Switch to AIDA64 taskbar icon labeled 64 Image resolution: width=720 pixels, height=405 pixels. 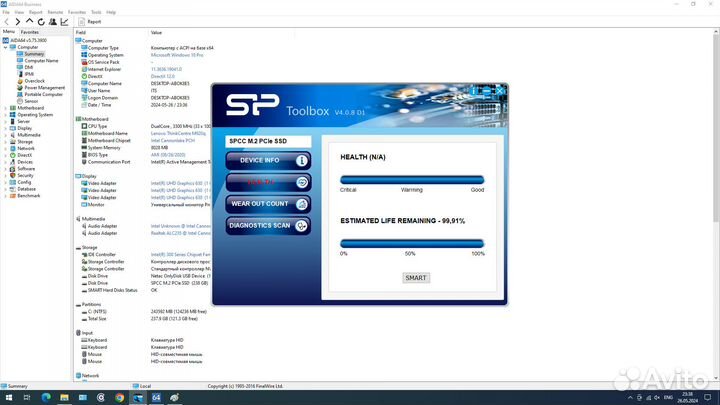click(x=156, y=398)
